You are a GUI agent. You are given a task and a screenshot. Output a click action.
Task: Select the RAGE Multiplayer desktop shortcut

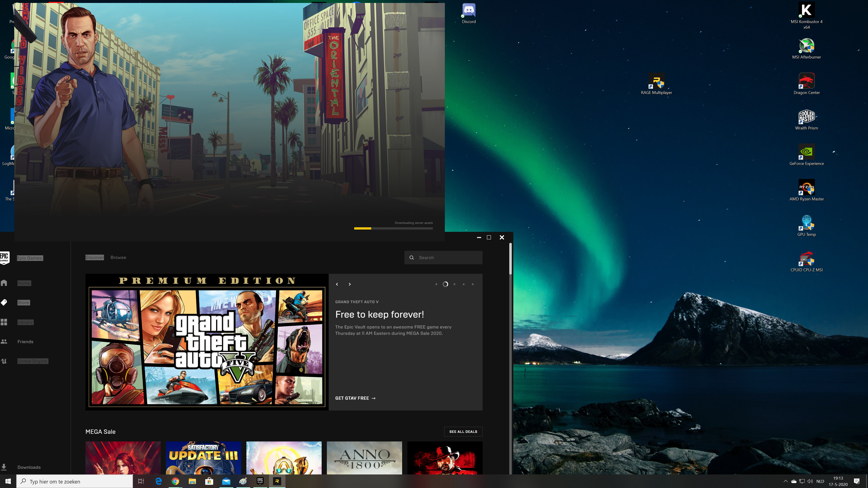coord(656,84)
